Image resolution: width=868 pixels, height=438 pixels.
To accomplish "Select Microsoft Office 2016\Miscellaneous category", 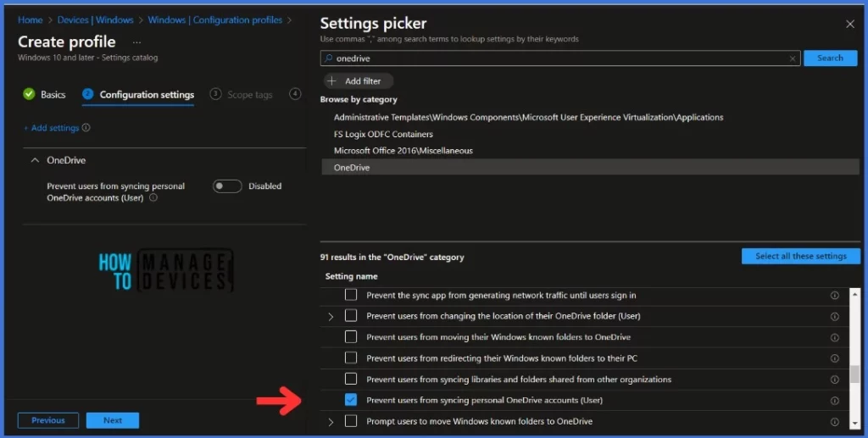I will [x=403, y=151].
